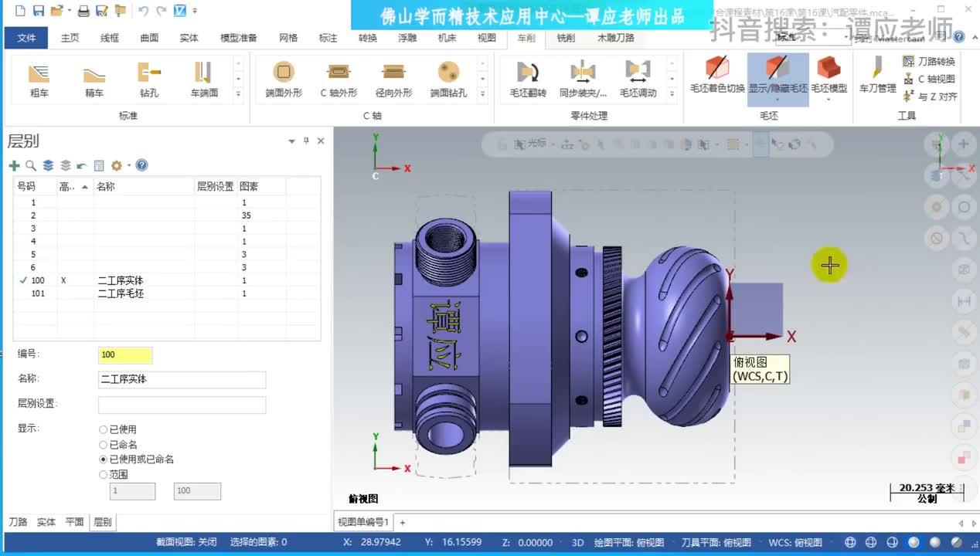This screenshot has height=556, width=980.
Task: Click the Print icon in quick access
Action: point(83,11)
